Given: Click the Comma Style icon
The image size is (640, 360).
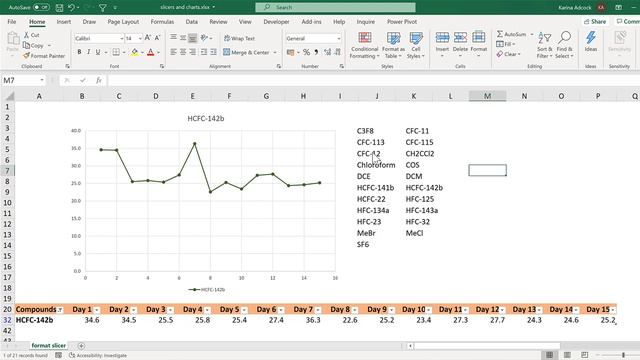Looking at the screenshot, I should pyautogui.click(x=316, y=52).
